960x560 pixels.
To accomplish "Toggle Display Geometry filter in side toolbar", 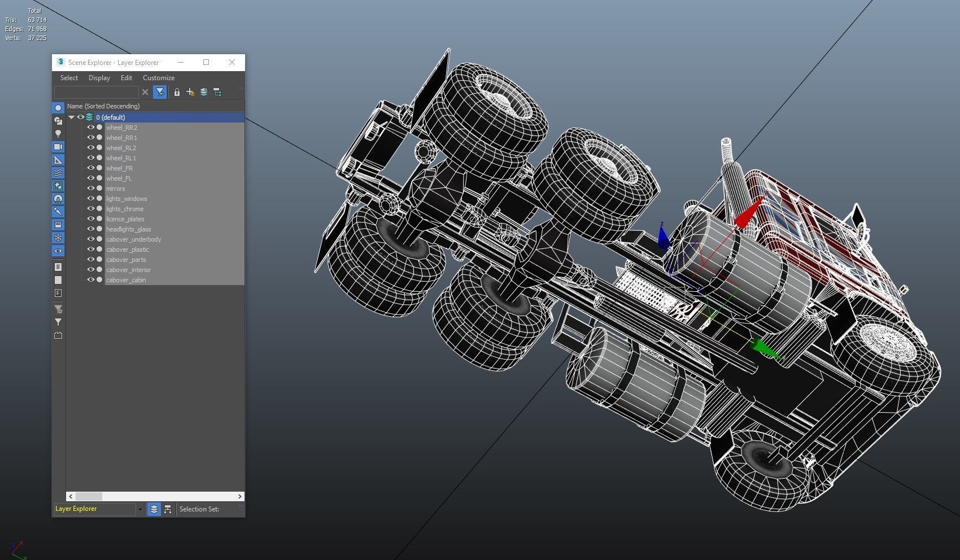I will pyautogui.click(x=58, y=108).
